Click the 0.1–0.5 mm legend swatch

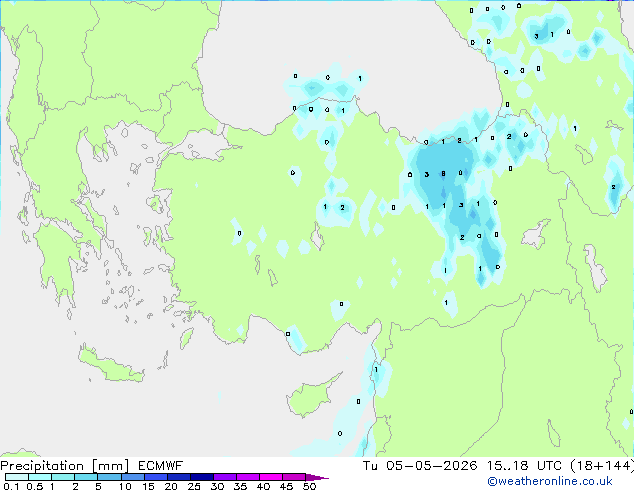[17, 477]
